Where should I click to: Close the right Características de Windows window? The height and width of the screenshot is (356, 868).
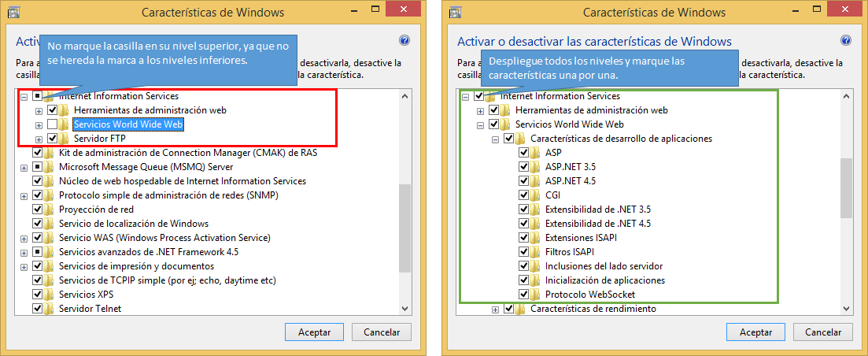click(x=844, y=9)
